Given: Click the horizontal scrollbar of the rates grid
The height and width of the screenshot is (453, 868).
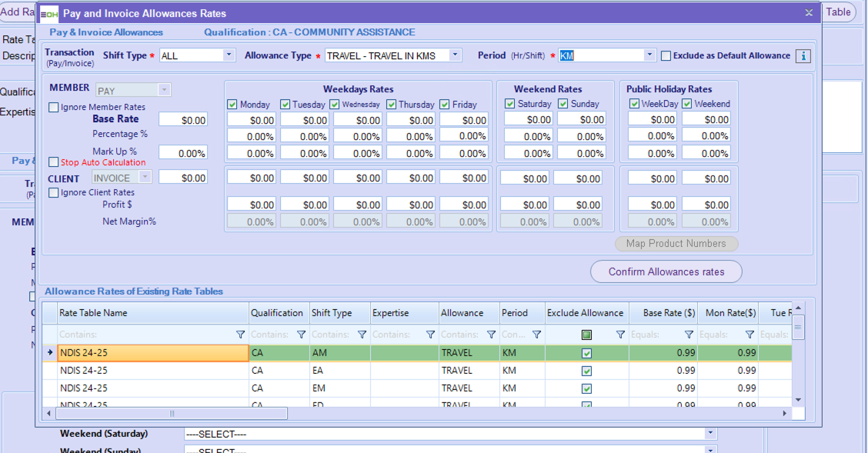Looking at the screenshot, I should 172,413.
